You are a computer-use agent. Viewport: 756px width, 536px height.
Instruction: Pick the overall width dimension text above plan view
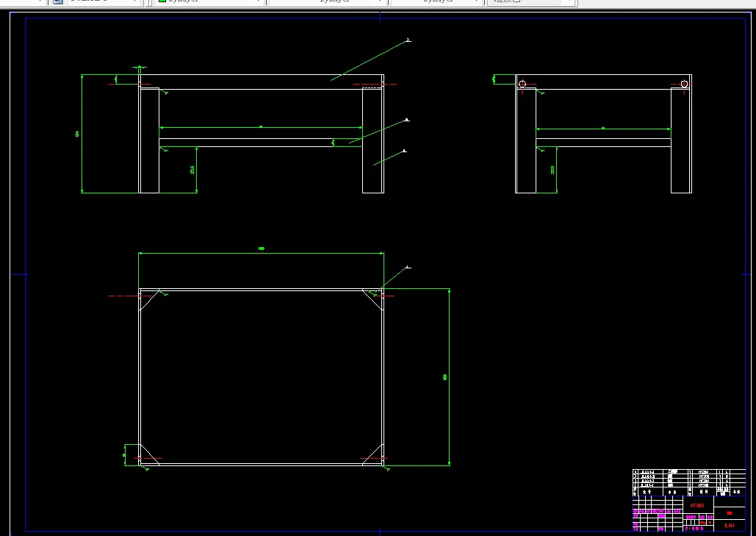[x=261, y=249]
